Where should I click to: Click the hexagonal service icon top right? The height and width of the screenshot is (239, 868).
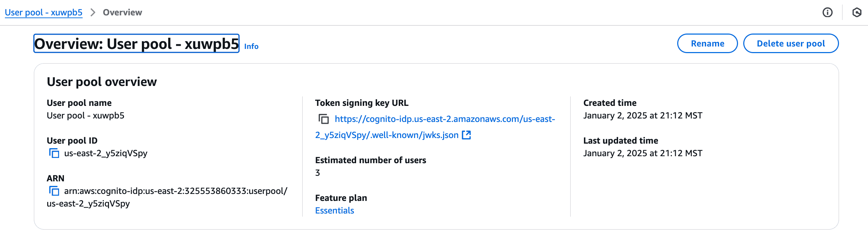tap(858, 12)
